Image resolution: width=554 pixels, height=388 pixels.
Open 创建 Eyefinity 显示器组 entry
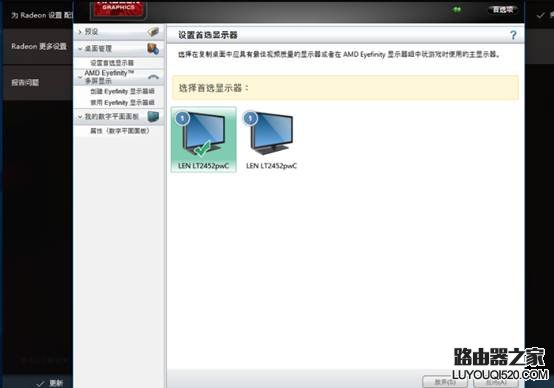coord(122,91)
